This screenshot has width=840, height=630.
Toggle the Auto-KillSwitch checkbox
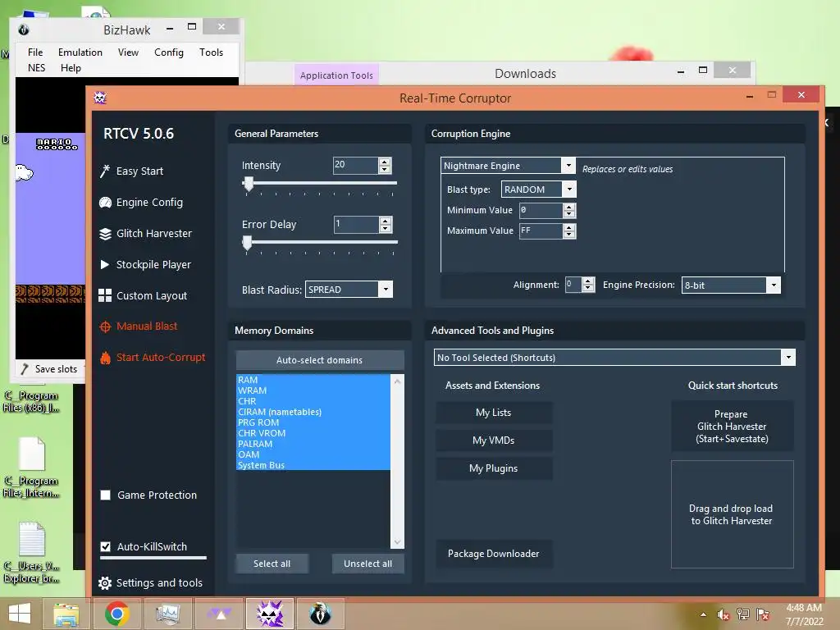[x=106, y=546]
